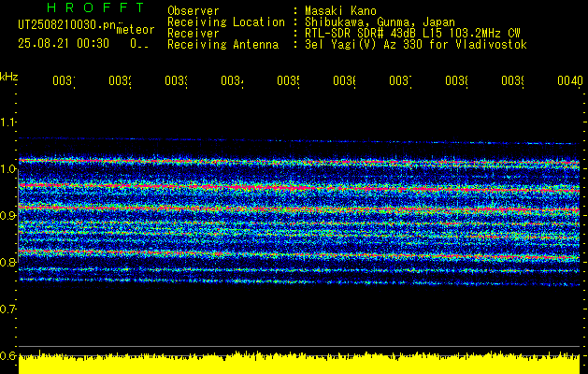
Task: Select the observer name Masaki Kano
Action: [x=340, y=11]
